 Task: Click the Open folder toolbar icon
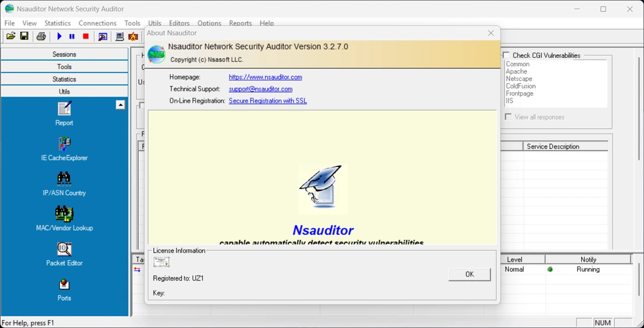pyautogui.click(x=11, y=36)
